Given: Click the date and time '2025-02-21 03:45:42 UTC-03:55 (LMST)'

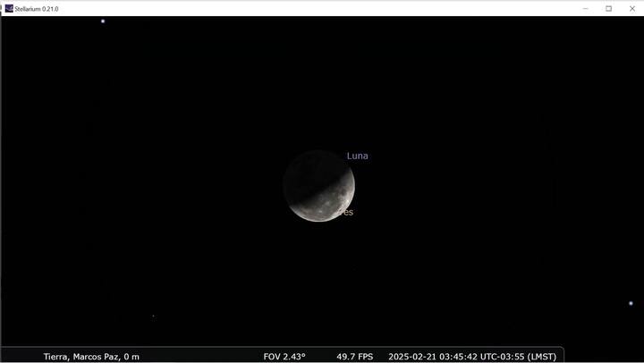Looking at the screenshot, I should 472,357.
